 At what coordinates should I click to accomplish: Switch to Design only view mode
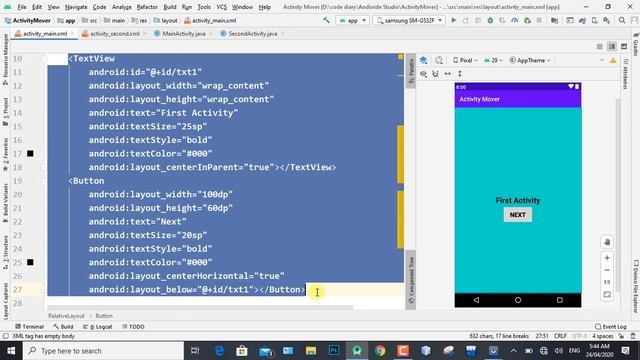click(x=624, y=47)
